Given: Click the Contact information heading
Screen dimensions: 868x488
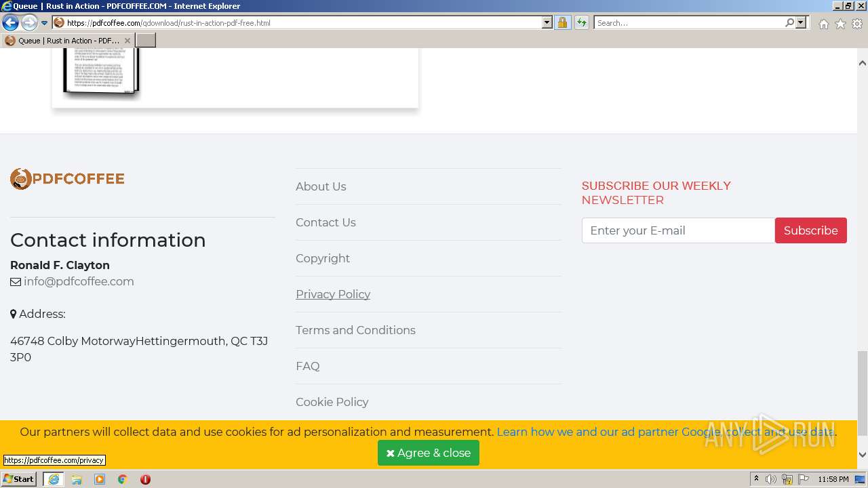Looking at the screenshot, I should (x=108, y=240).
